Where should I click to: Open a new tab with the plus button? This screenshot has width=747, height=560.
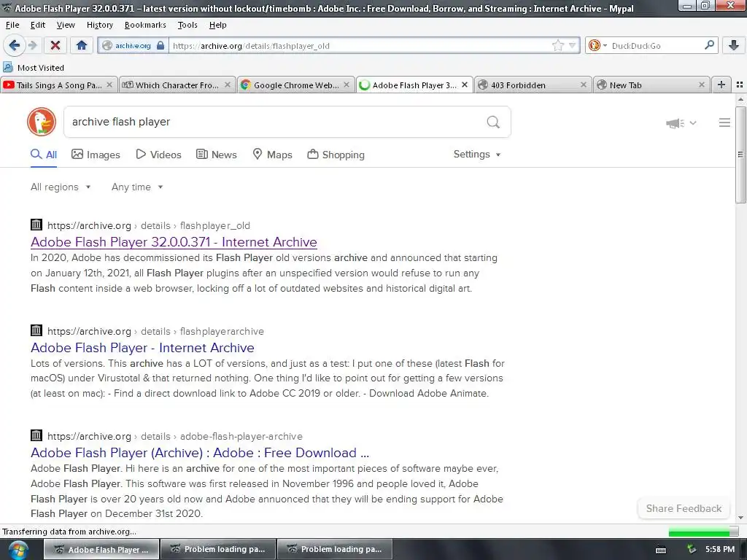point(721,85)
